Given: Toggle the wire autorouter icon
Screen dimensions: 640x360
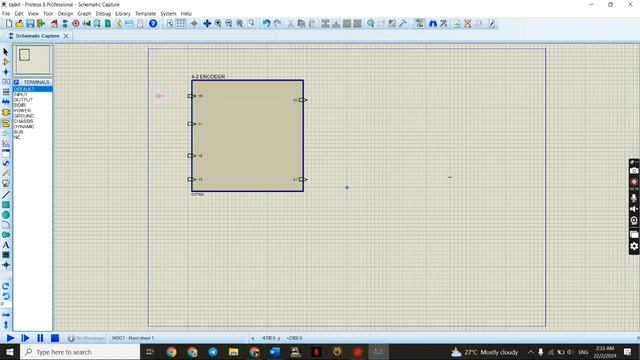Looking at the screenshot, I should pos(419,24).
